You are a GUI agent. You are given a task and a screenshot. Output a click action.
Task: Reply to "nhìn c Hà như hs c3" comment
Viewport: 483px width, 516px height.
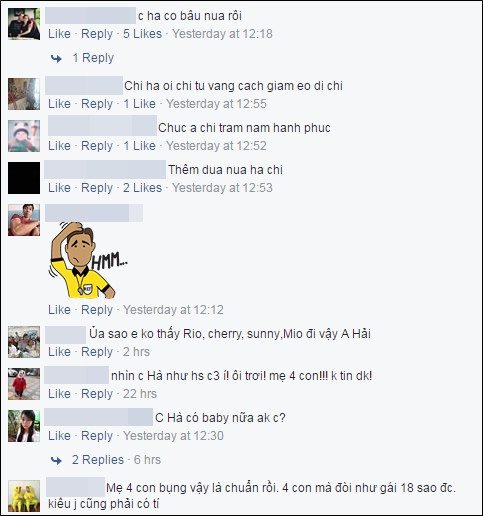97,394
